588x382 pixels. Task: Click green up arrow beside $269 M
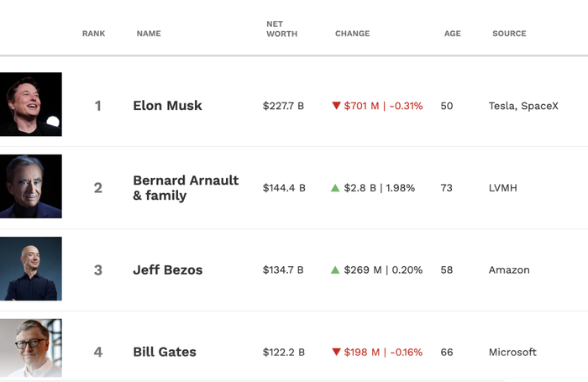point(335,270)
